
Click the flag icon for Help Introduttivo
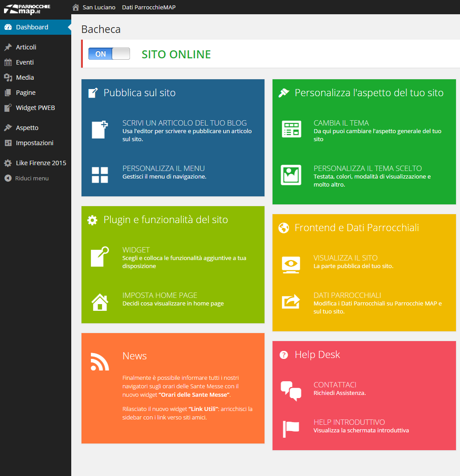291,429
